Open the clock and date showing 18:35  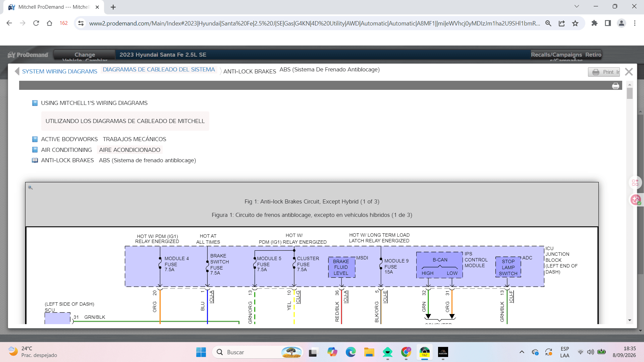[x=624, y=352]
